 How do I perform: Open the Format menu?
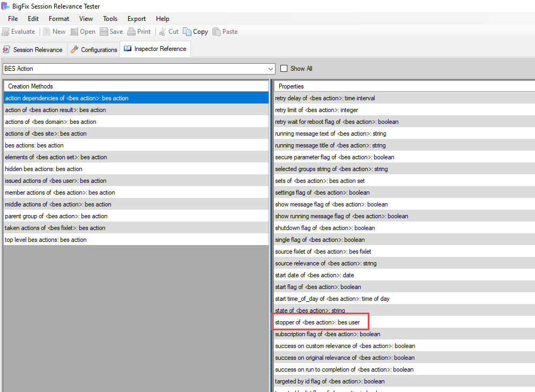pyautogui.click(x=59, y=19)
